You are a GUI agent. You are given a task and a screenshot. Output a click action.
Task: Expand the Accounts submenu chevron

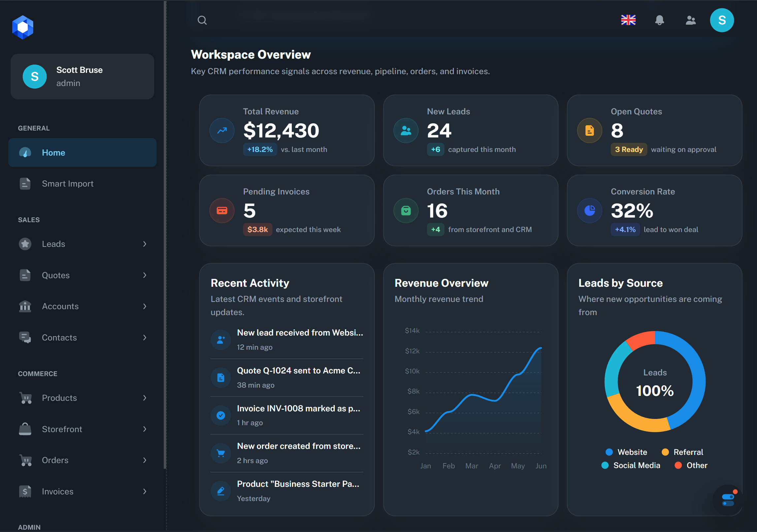144,306
